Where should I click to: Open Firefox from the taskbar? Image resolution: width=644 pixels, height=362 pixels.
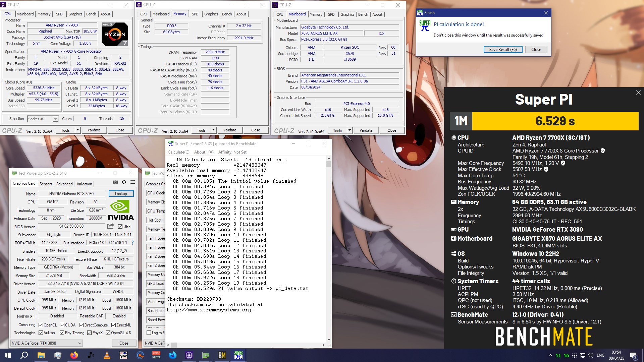[x=74, y=355]
